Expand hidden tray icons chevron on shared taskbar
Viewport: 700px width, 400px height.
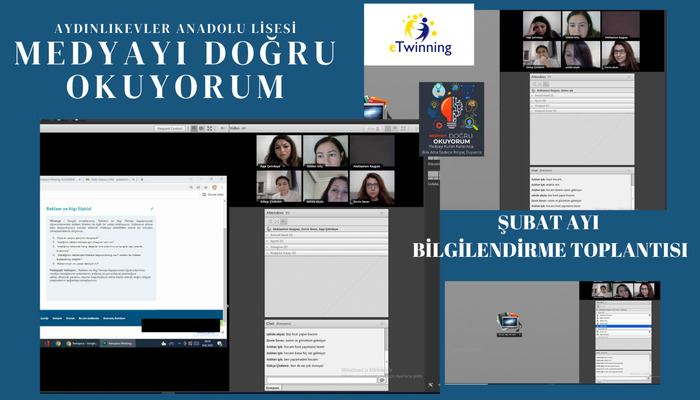coord(179,343)
